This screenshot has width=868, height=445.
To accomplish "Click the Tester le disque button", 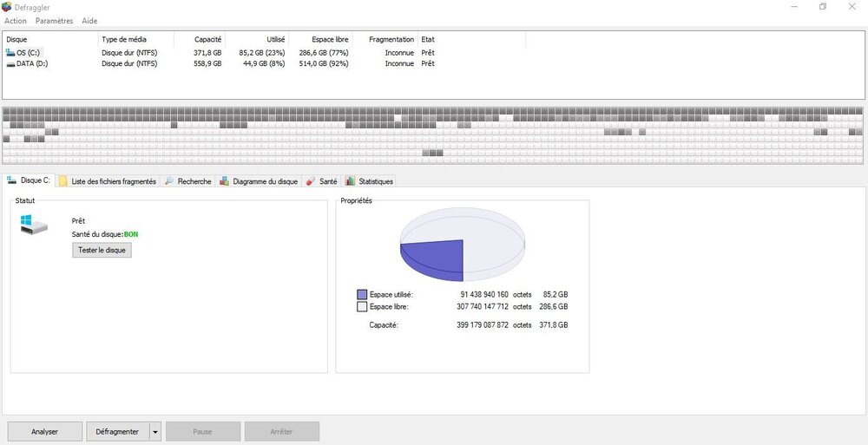I will 102,250.
